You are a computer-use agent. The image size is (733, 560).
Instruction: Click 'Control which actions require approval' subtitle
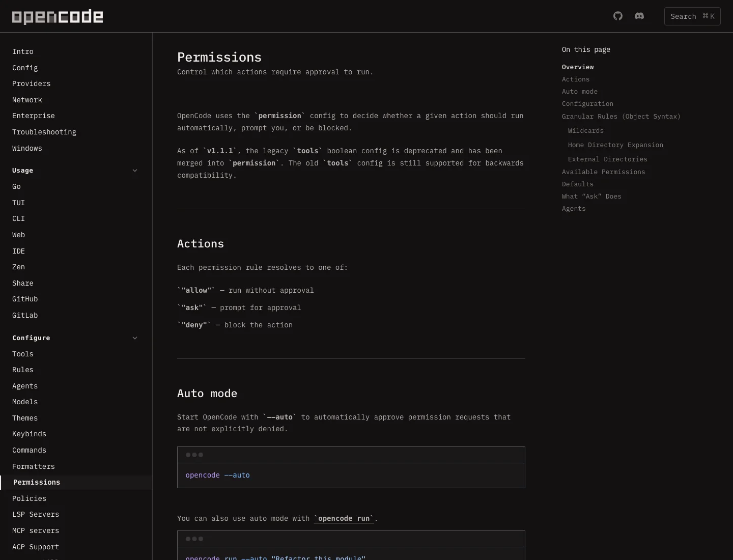[275, 72]
